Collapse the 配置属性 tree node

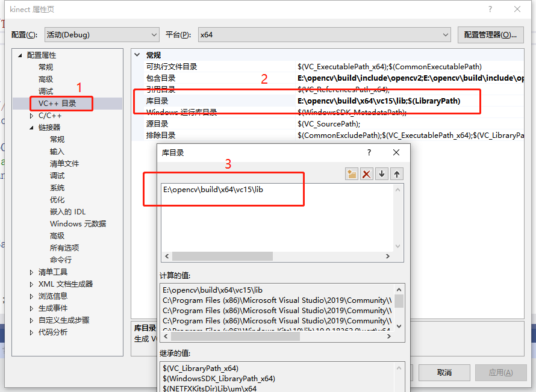click(20, 55)
